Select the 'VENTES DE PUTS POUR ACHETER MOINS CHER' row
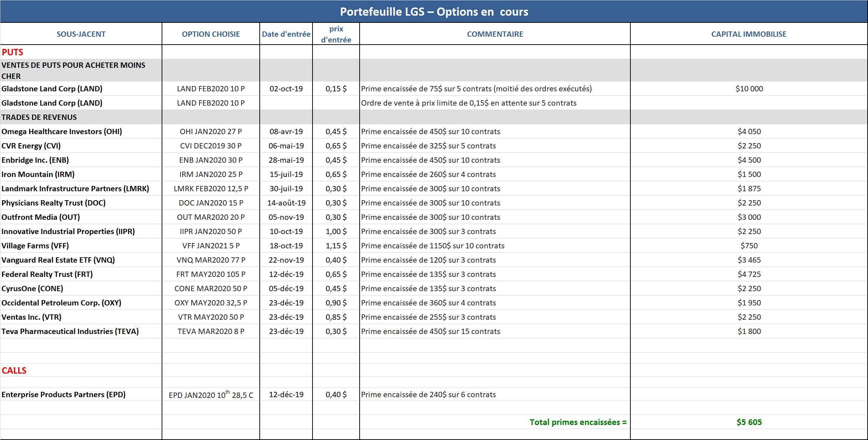The height and width of the screenshot is (440, 868). (x=434, y=70)
